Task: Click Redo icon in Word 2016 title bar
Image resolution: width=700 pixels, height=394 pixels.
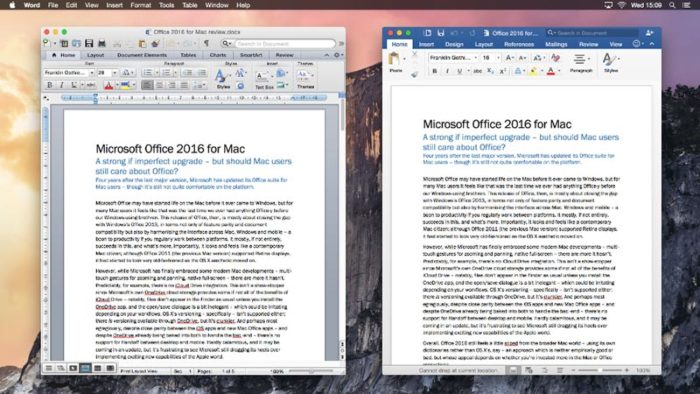Action: [x=472, y=33]
